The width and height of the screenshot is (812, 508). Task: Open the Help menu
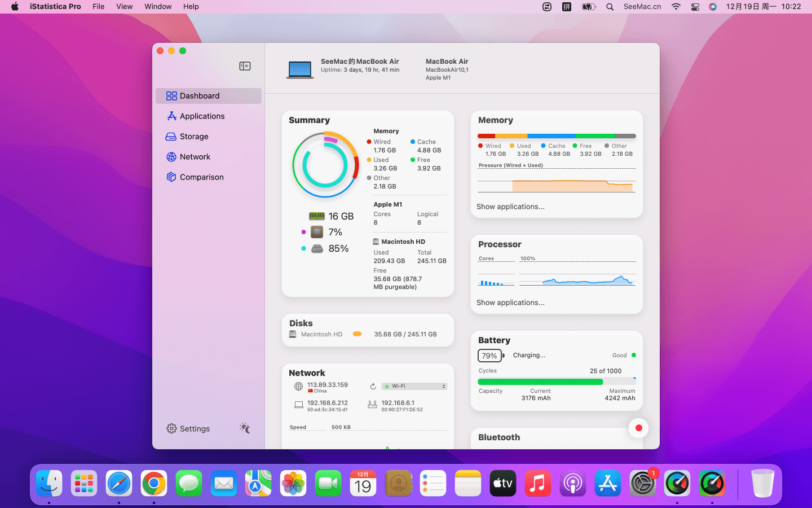[x=191, y=7]
